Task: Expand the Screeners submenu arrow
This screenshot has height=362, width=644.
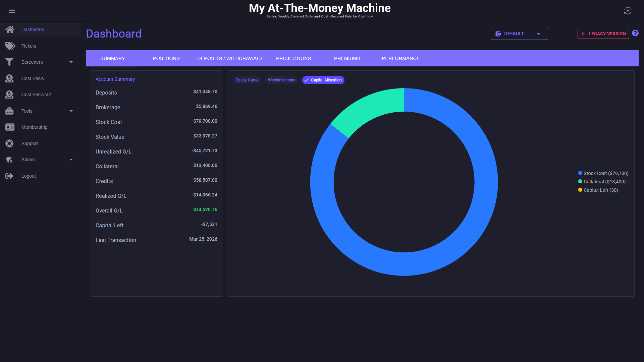Action: [71, 62]
